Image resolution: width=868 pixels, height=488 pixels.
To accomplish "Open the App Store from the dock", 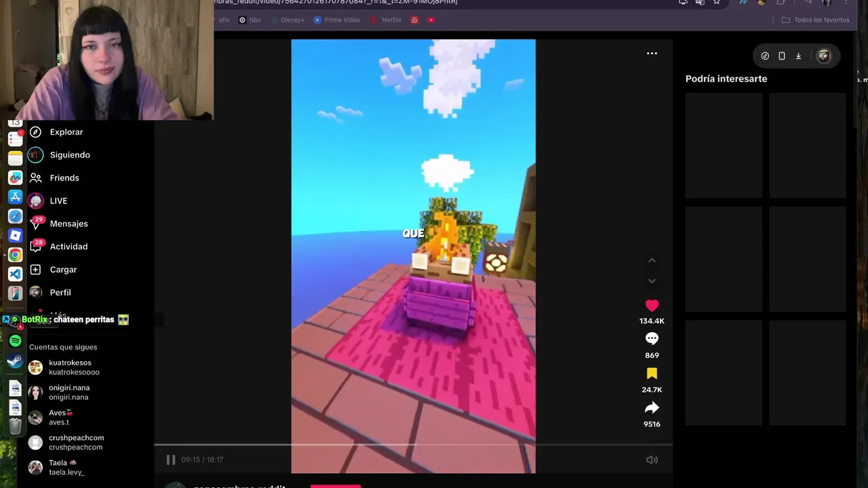I will 15,197.
